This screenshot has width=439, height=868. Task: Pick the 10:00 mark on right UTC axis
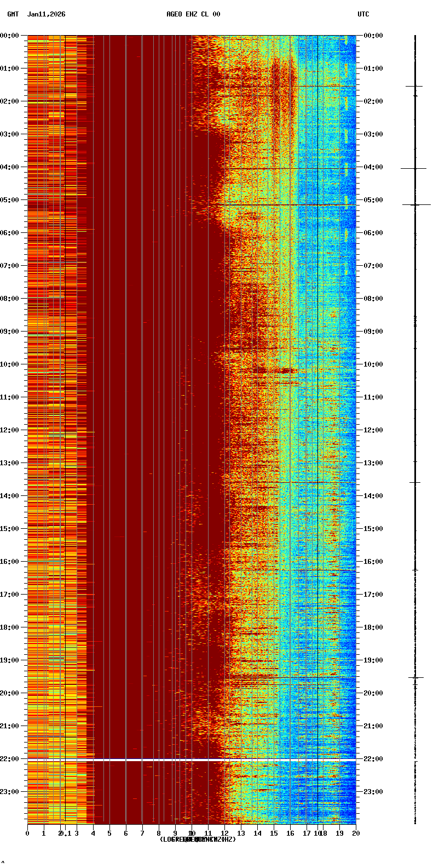click(x=373, y=364)
